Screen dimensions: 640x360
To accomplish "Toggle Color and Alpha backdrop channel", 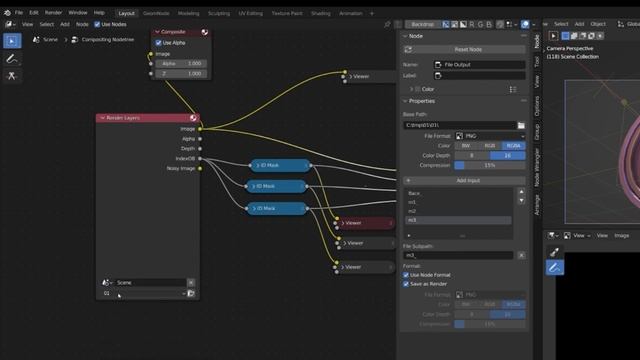I will pyautogui.click(x=446, y=24).
